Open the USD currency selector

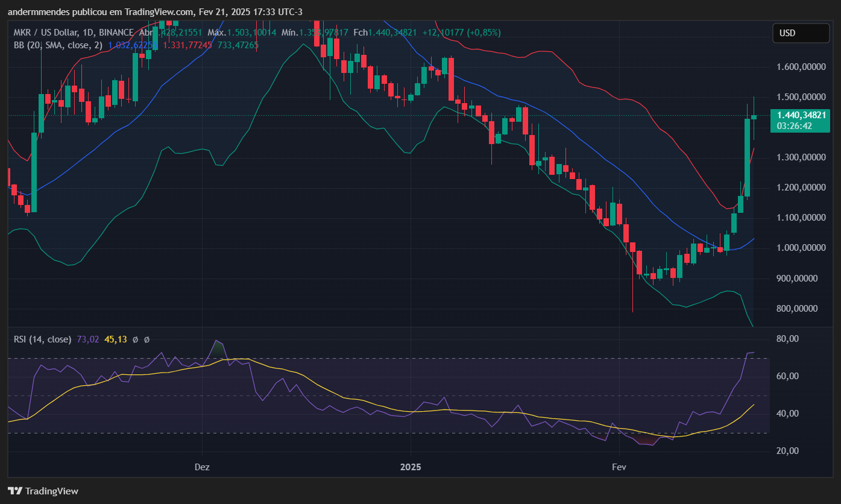click(x=801, y=33)
